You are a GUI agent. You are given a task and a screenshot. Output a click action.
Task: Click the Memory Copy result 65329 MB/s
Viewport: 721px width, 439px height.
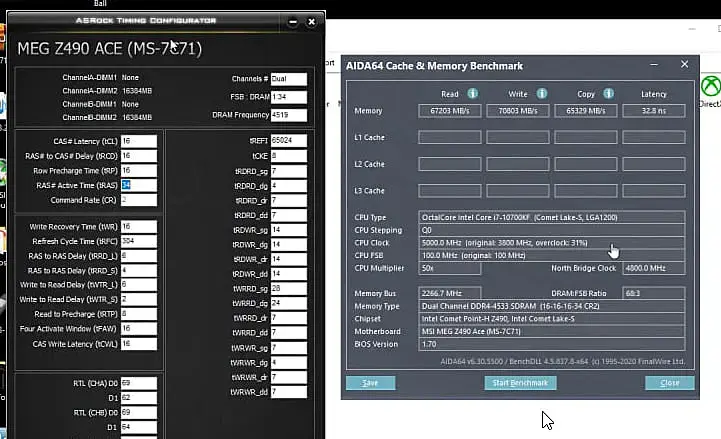pos(586,111)
